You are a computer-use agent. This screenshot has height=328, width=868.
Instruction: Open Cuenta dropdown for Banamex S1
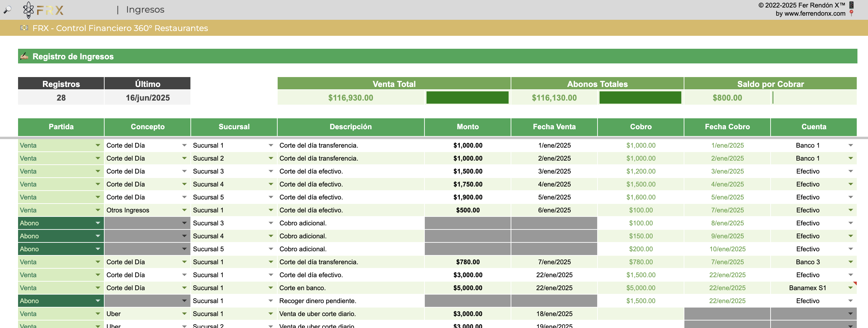click(x=851, y=288)
